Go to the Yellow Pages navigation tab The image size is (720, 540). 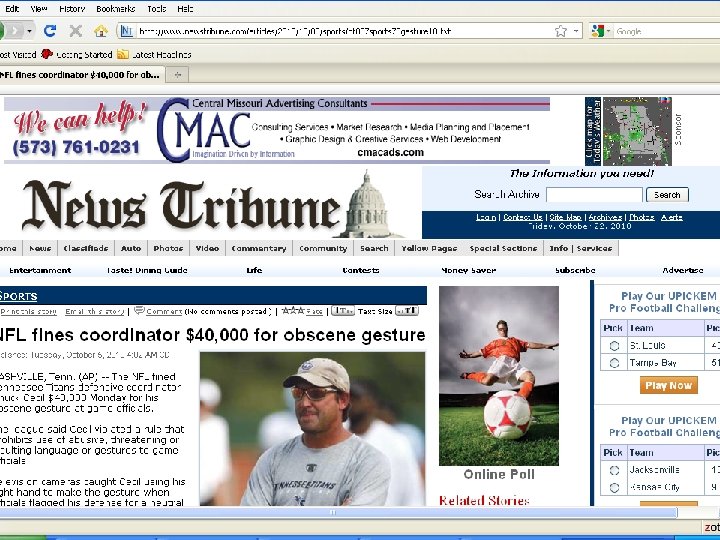point(429,248)
